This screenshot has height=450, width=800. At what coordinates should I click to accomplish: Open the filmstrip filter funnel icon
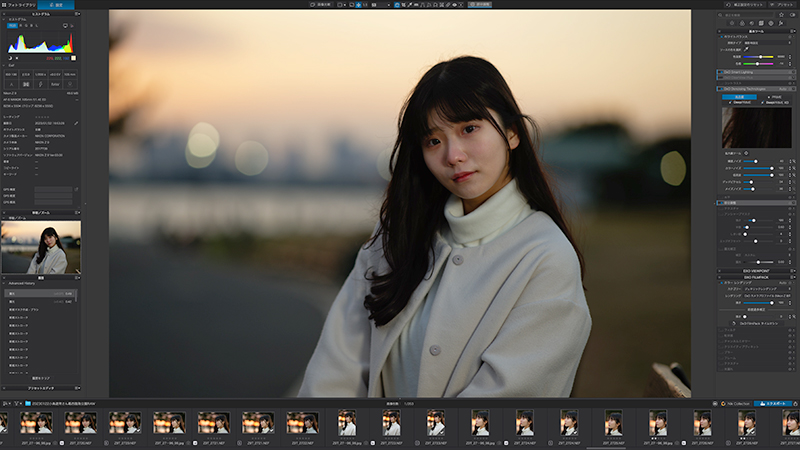(x=17, y=404)
